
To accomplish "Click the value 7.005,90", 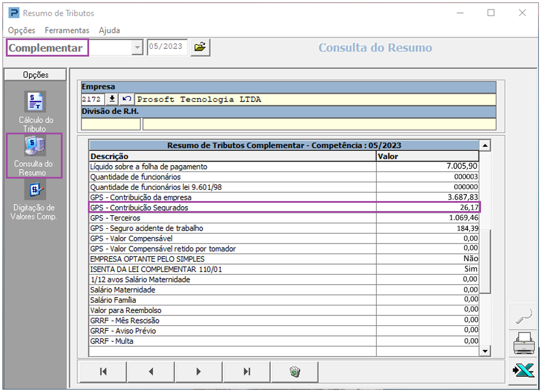I will pyautogui.click(x=462, y=166).
